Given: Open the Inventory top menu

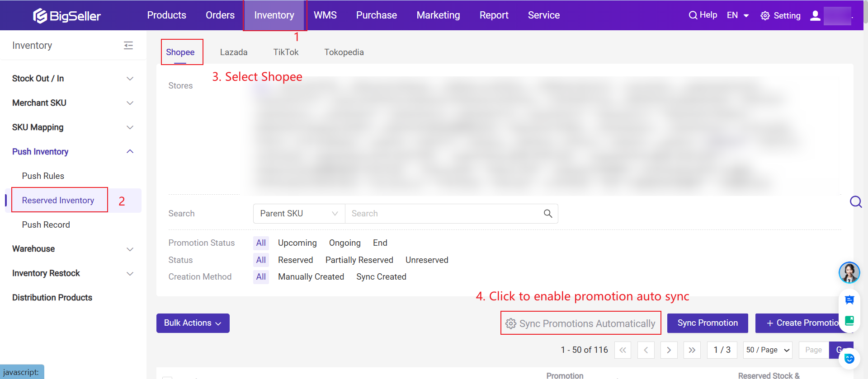Looking at the screenshot, I should coord(274,15).
